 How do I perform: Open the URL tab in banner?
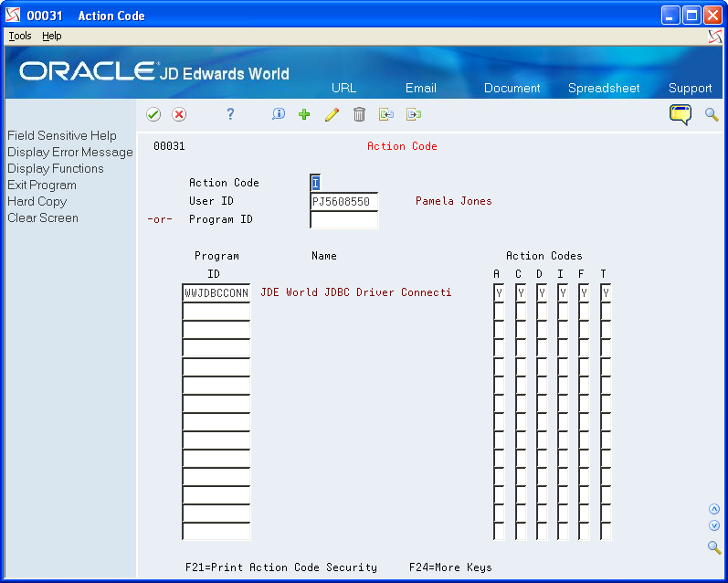(343, 88)
